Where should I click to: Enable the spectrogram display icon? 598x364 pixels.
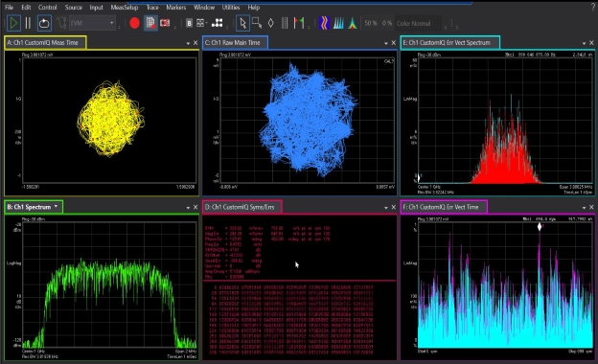(324, 23)
